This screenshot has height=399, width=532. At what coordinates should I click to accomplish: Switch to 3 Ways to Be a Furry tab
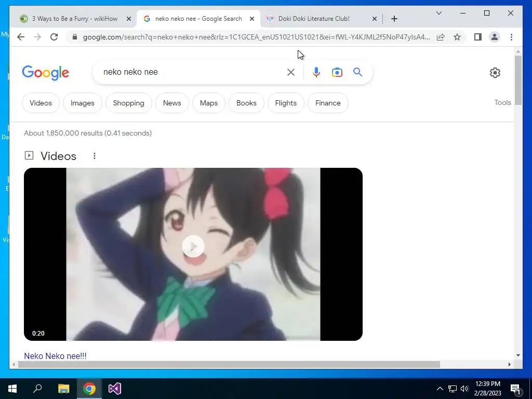point(75,19)
